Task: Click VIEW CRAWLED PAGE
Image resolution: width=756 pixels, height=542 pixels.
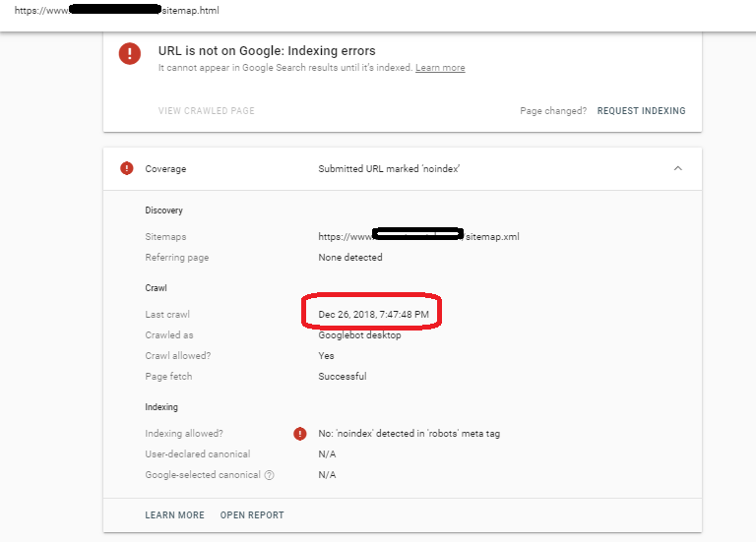Action: [x=207, y=111]
